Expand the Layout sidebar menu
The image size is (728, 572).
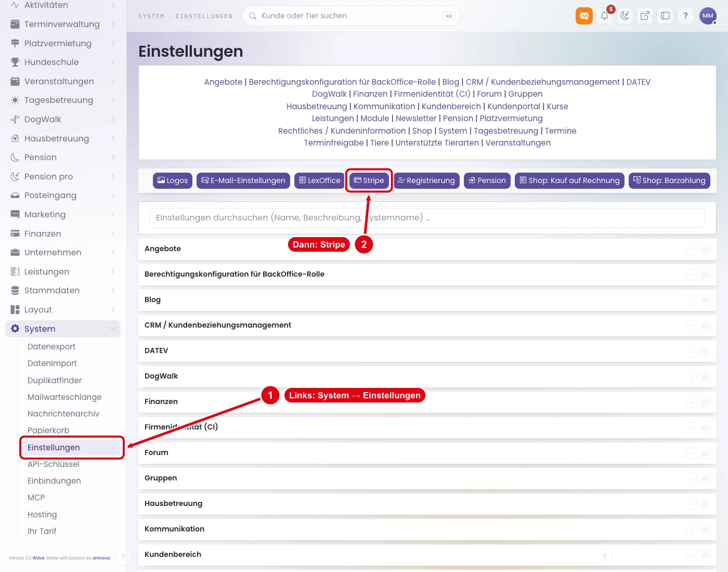pyautogui.click(x=113, y=309)
